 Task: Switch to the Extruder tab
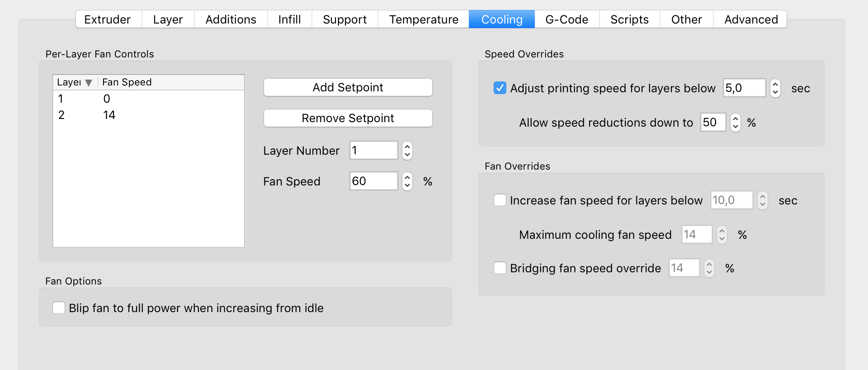108,19
